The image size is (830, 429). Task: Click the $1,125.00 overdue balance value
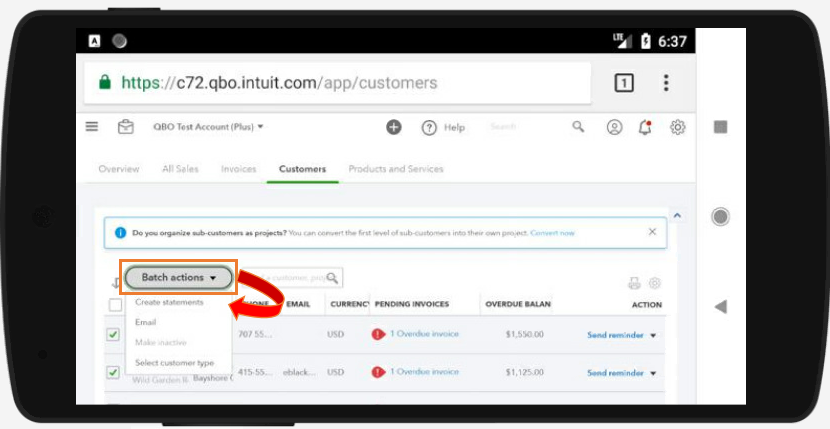click(x=524, y=373)
